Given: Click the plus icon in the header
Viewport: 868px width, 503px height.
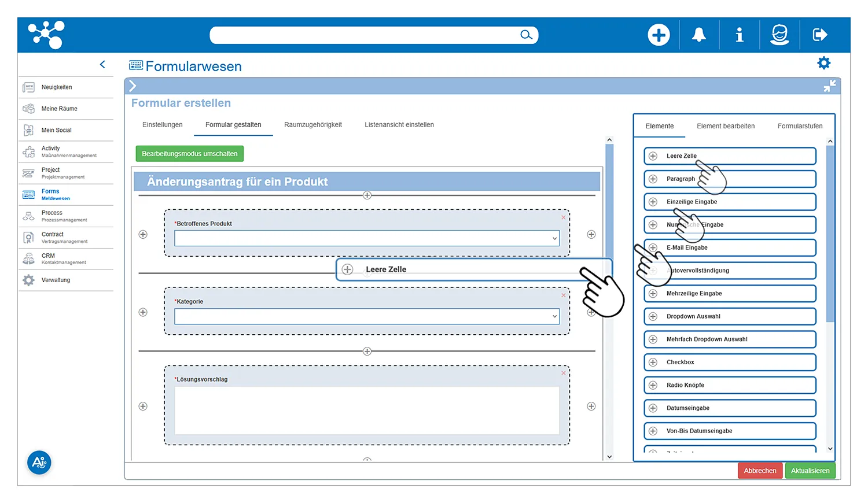Looking at the screenshot, I should point(659,35).
